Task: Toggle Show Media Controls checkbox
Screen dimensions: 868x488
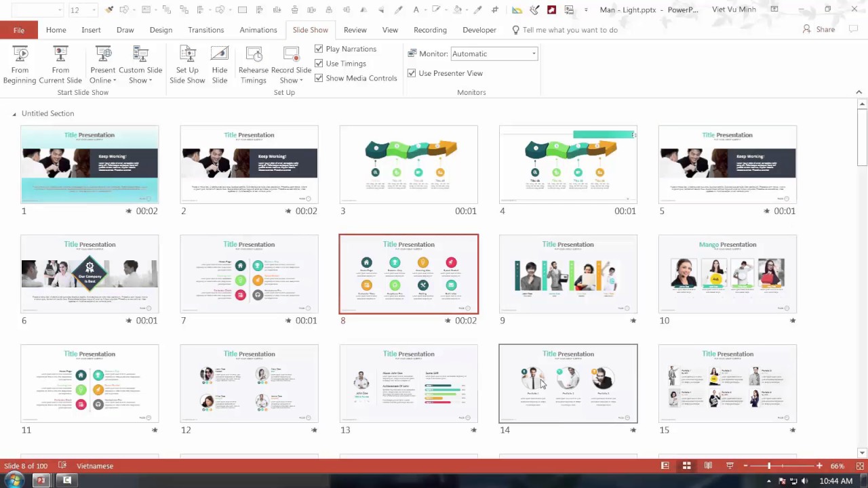Action: coord(319,78)
